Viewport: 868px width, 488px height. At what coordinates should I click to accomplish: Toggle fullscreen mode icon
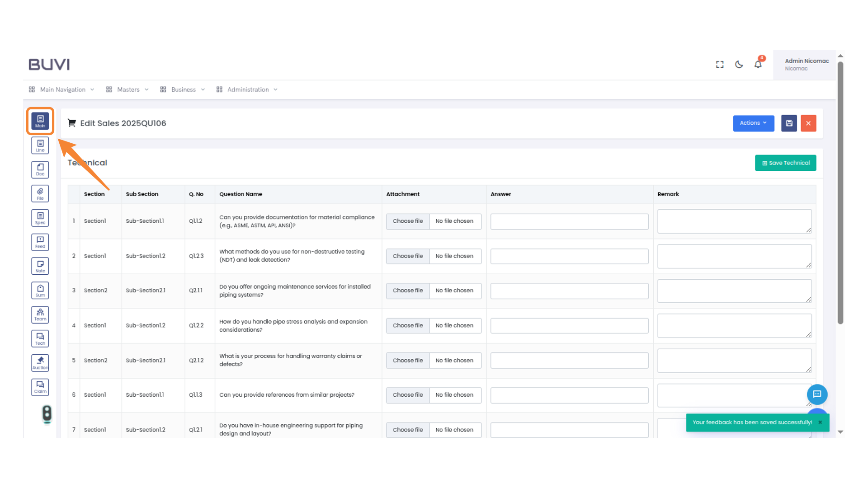(720, 65)
